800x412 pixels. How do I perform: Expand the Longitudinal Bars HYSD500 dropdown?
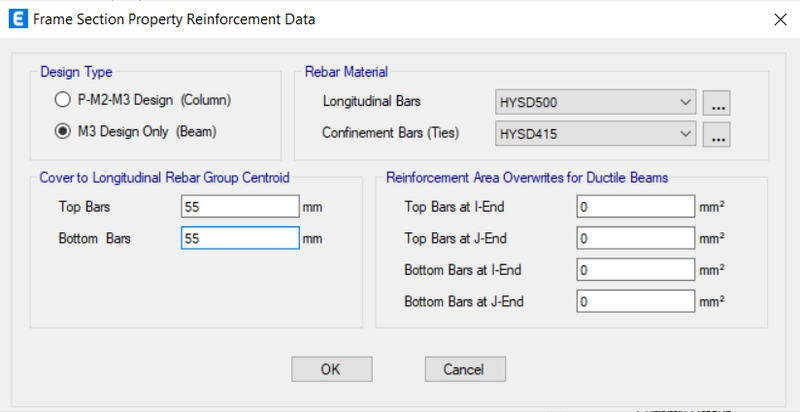pyautogui.click(x=595, y=102)
